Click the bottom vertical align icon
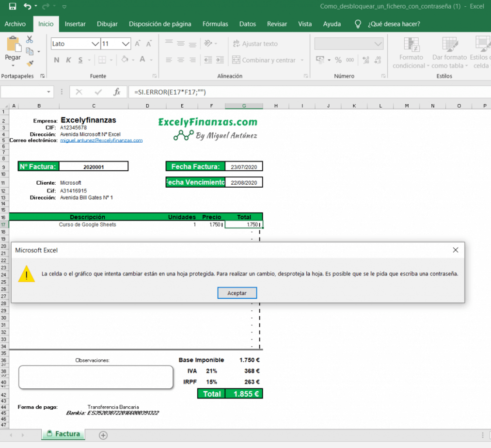 (192, 44)
